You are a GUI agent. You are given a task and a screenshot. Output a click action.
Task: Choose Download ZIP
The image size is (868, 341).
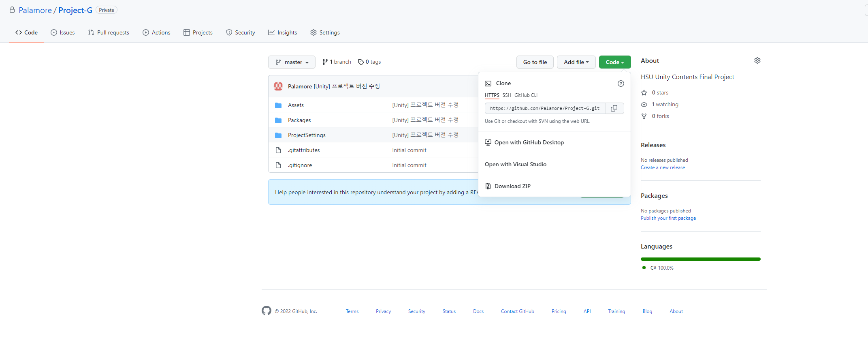554,186
